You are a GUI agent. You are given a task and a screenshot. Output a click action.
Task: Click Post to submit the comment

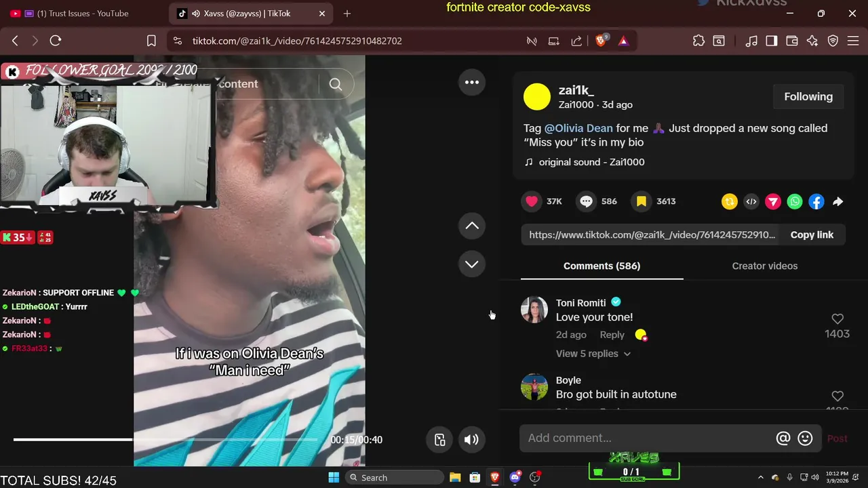[x=837, y=439]
